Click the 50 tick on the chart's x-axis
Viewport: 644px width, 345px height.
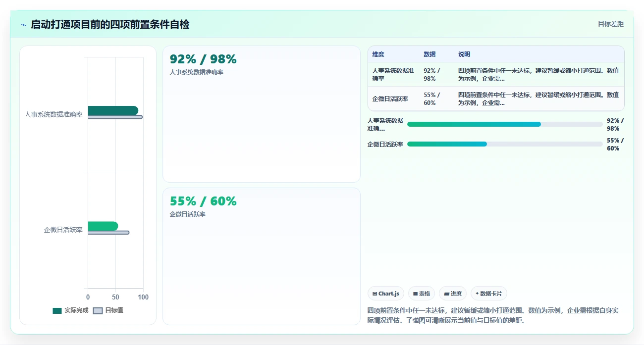coord(115,297)
